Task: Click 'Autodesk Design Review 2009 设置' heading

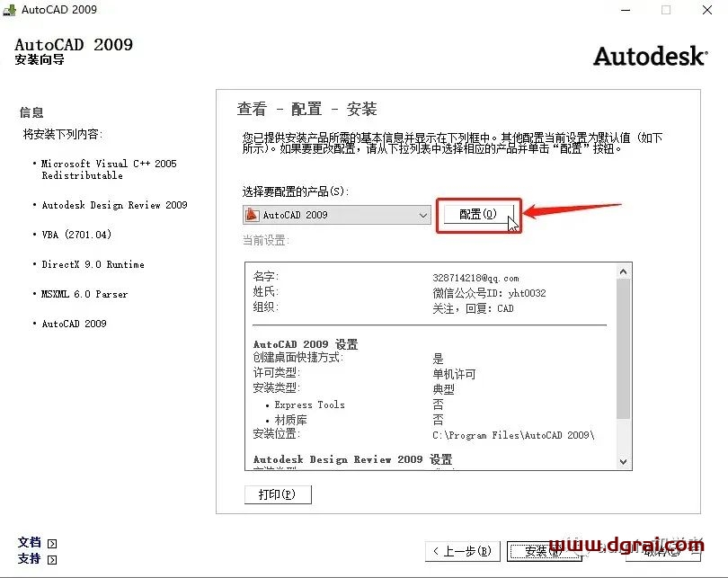Action: (x=352, y=459)
